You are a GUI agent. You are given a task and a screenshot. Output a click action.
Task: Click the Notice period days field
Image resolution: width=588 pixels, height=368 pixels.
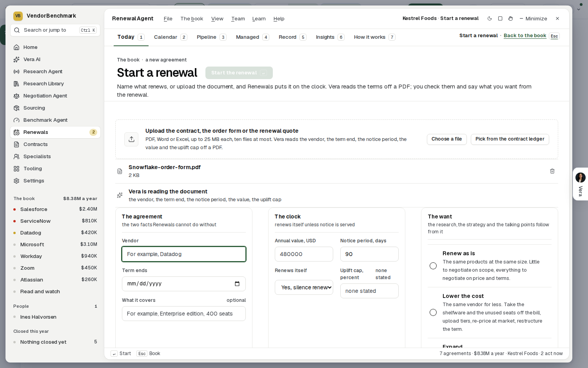tap(369, 254)
